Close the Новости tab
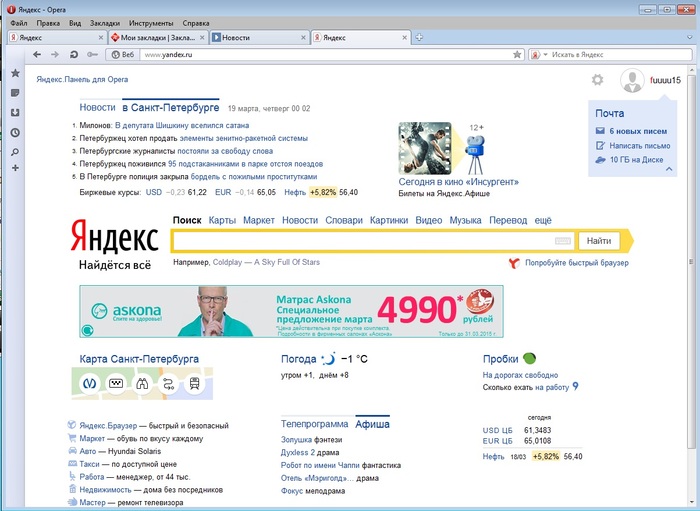Image resolution: width=700 pixels, height=511 pixels. tap(303, 38)
